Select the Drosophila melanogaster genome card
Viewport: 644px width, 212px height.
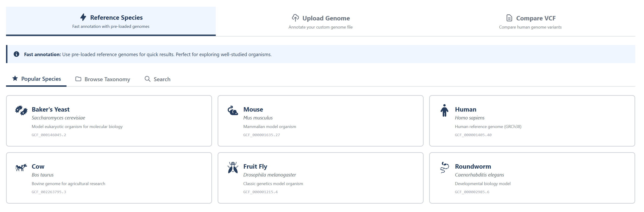pos(320,178)
